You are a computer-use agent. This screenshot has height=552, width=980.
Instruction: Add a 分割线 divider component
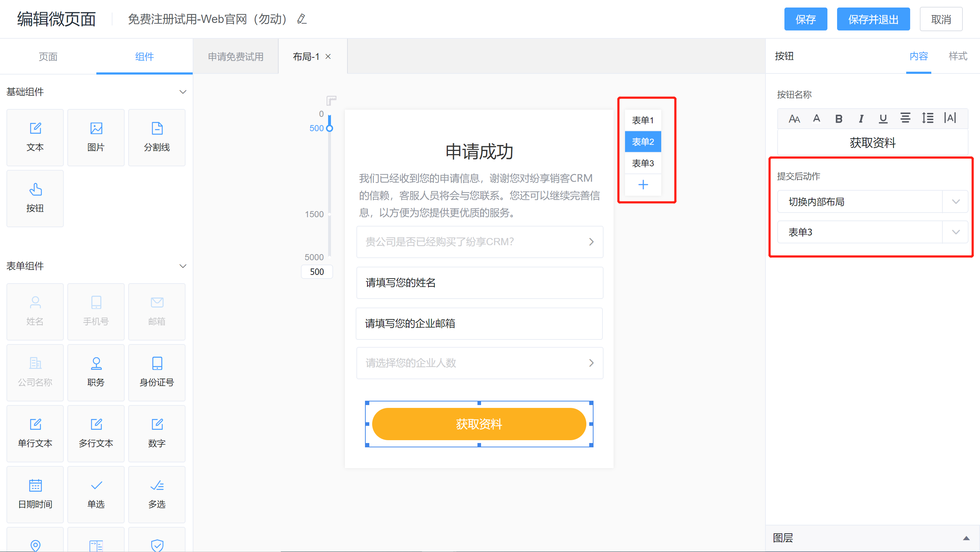tap(157, 137)
